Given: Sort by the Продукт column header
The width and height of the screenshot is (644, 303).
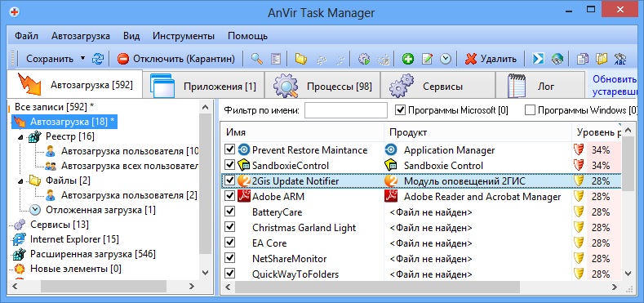Looking at the screenshot, I should pos(477,132).
